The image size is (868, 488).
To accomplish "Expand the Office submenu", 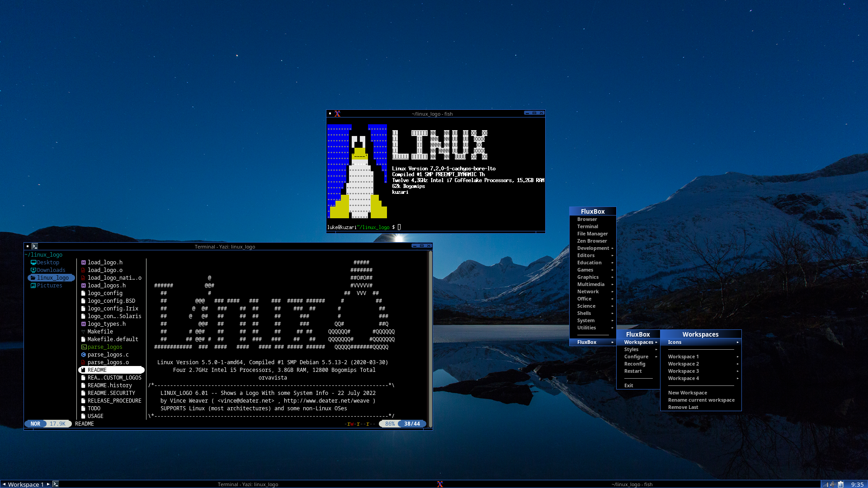I will click(x=593, y=299).
